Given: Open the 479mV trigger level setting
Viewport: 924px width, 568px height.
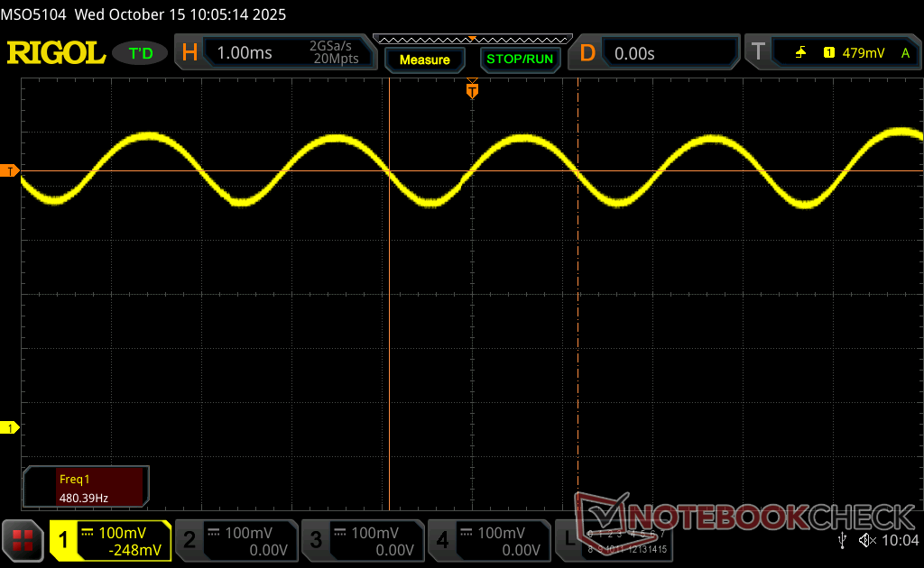Looking at the screenshot, I should coord(864,53).
